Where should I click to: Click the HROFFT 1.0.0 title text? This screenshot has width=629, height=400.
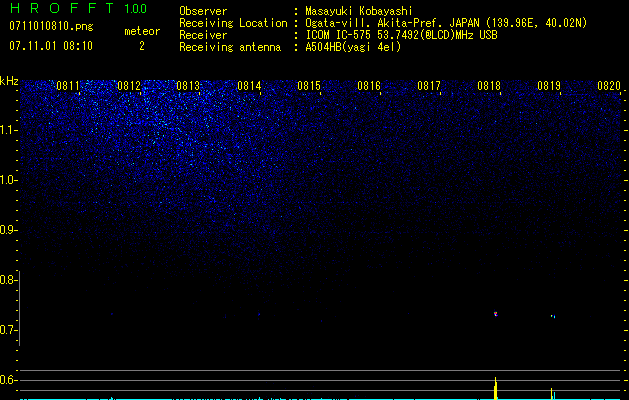click(x=78, y=8)
